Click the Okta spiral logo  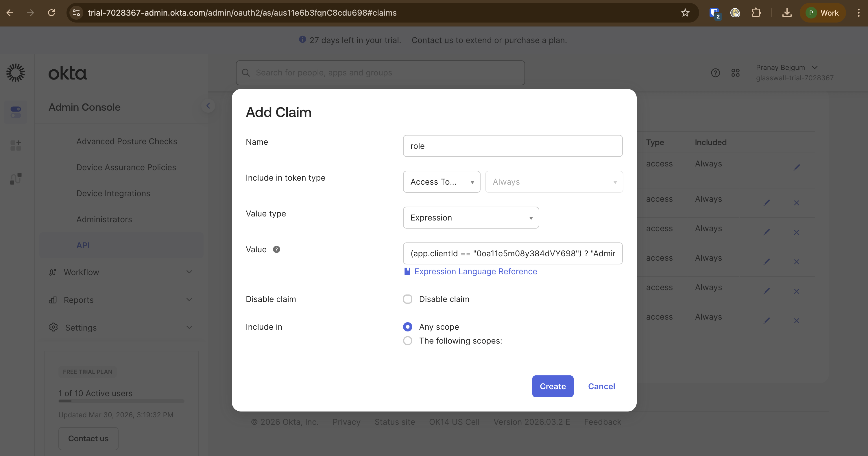(x=16, y=73)
